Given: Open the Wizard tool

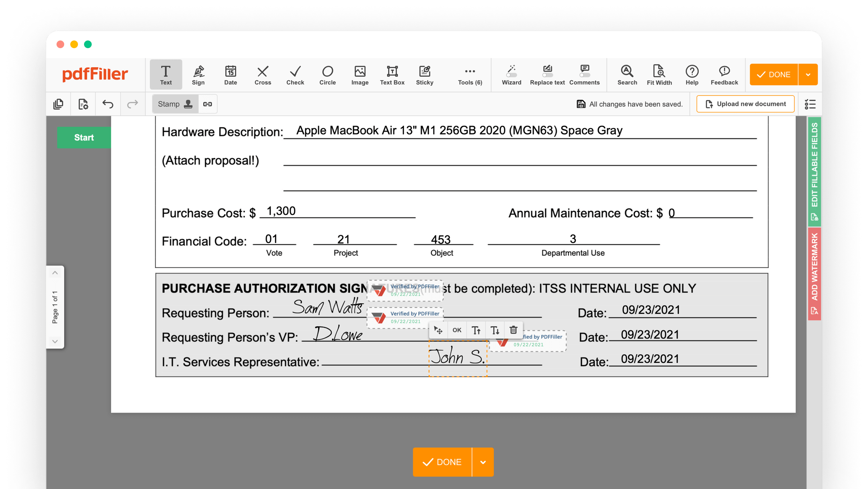Looking at the screenshot, I should click(x=511, y=74).
